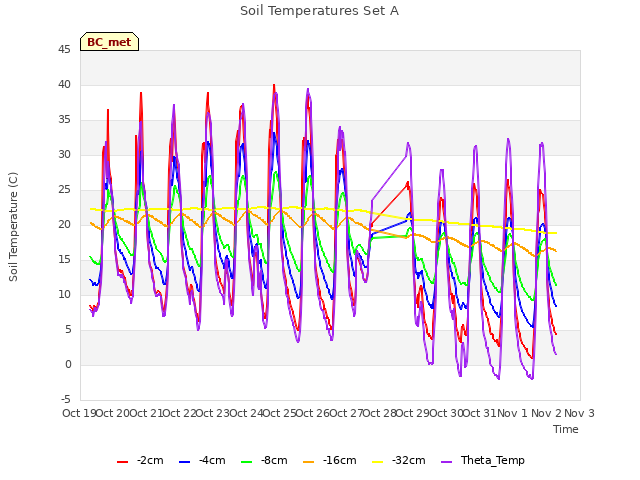The height and width of the screenshot is (480, 640).
Task: Click the BC_met annotation label
Action: pos(109,42)
